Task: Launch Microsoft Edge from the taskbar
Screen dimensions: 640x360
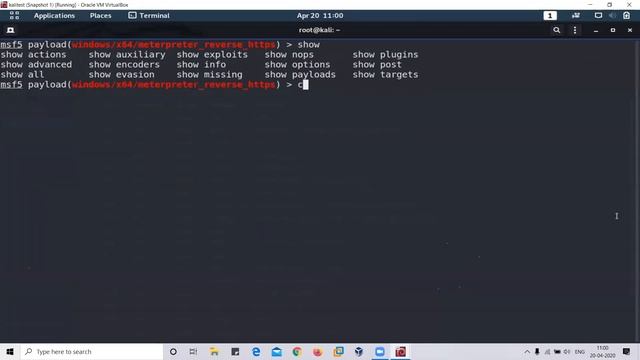Action: pyautogui.click(x=256, y=351)
